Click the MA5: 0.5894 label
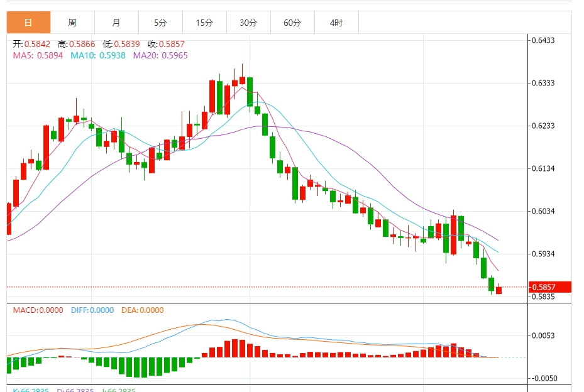Image resolution: width=584 pixels, height=392 pixels. pos(38,55)
